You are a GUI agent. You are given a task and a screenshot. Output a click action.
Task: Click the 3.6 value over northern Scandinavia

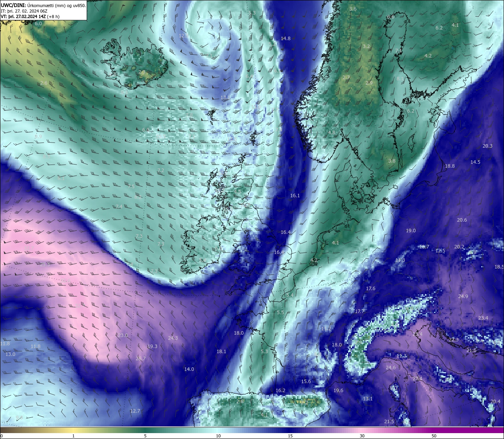pyautogui.click(x=353, y=9)
